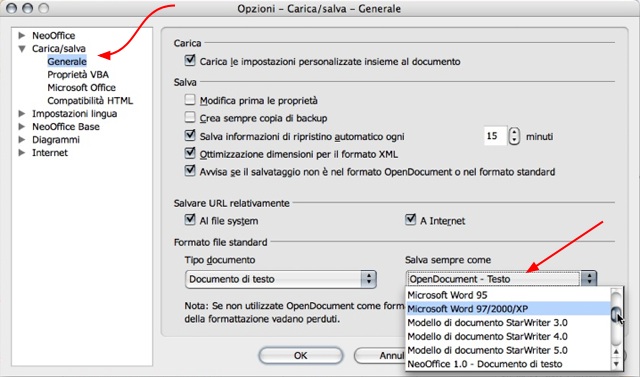Choose "Modello di documento StarWriter 5.0"

[x=508, y=350]
